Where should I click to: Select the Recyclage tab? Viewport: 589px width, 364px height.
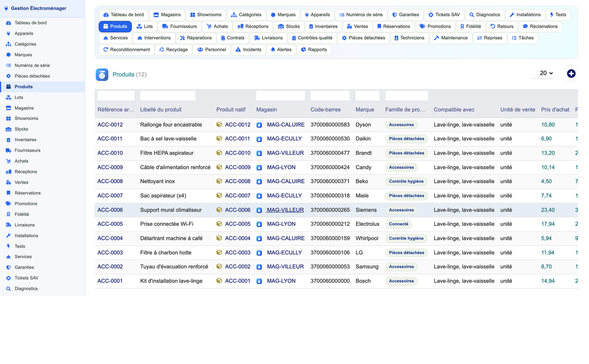tap(173, 50)
